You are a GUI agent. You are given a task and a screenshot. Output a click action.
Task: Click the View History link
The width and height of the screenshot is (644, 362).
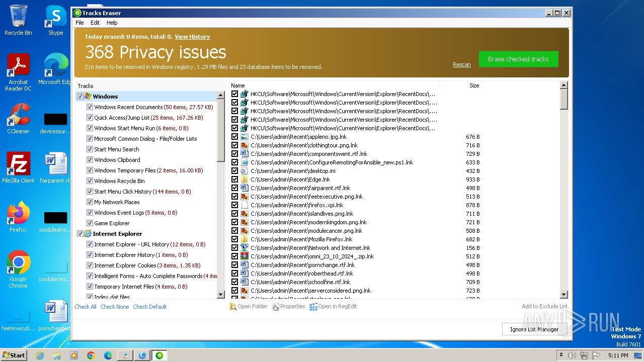[192, 37]
